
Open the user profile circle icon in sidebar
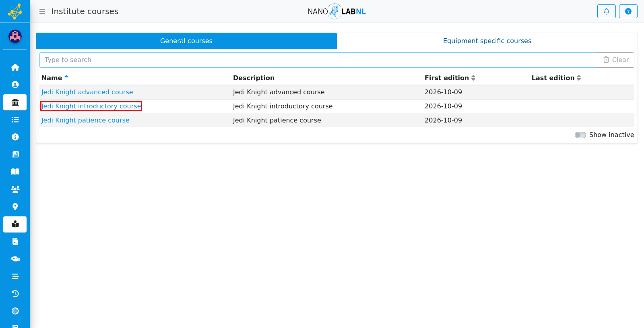pos(15,85)
